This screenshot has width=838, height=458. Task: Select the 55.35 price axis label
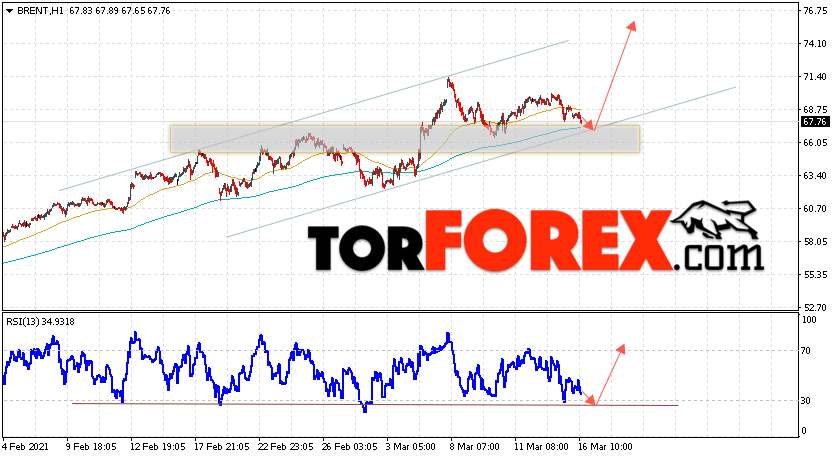pos(815,275)
